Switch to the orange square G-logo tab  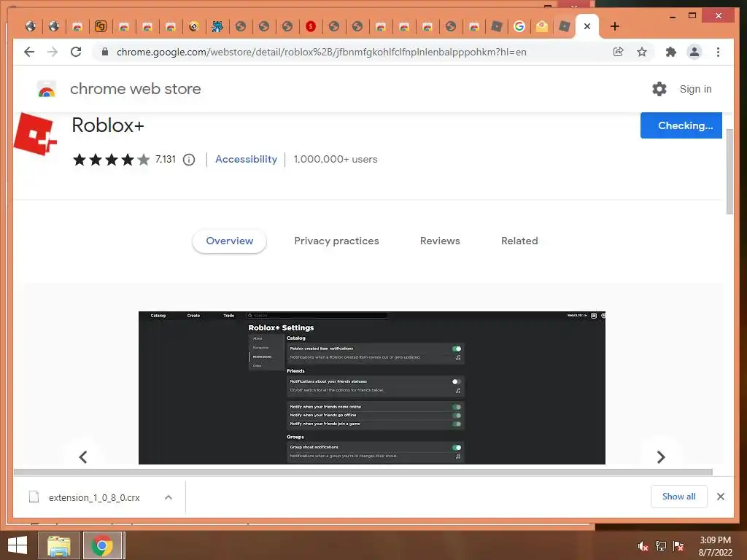[x=100, y=26]
